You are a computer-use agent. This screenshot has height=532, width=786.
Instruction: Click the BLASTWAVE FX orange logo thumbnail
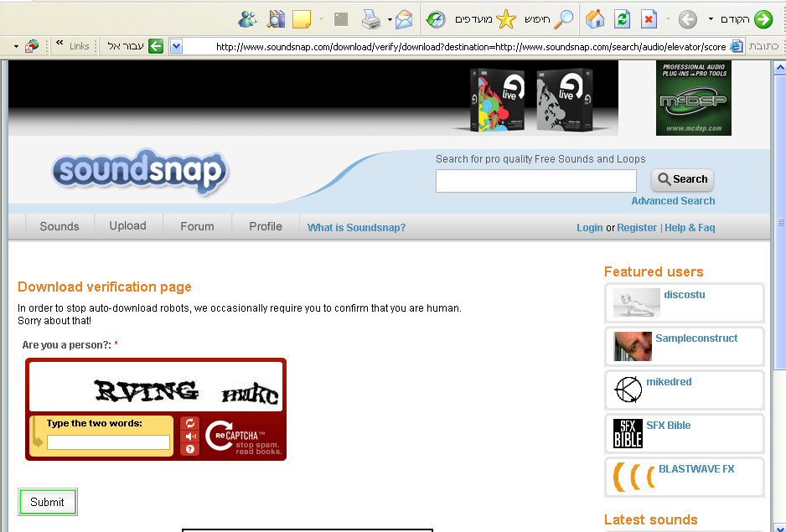click(634, 477)
